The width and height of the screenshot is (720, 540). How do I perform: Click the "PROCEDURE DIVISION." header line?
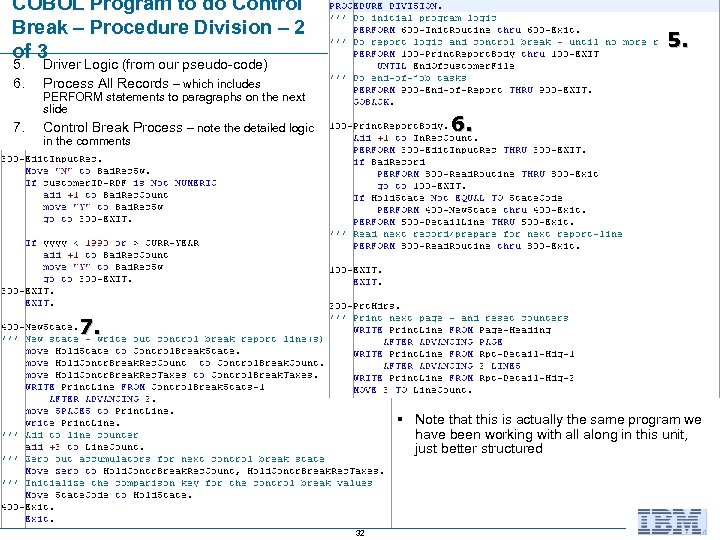(386, 6)
